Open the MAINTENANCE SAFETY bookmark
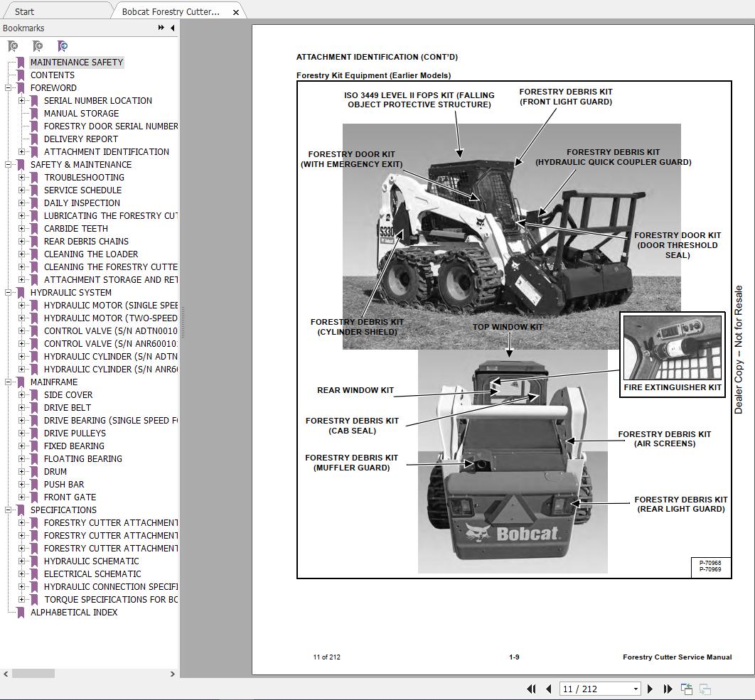Image resolution: width=755 pixels, height=700 pixels. (x=77, y=62)
